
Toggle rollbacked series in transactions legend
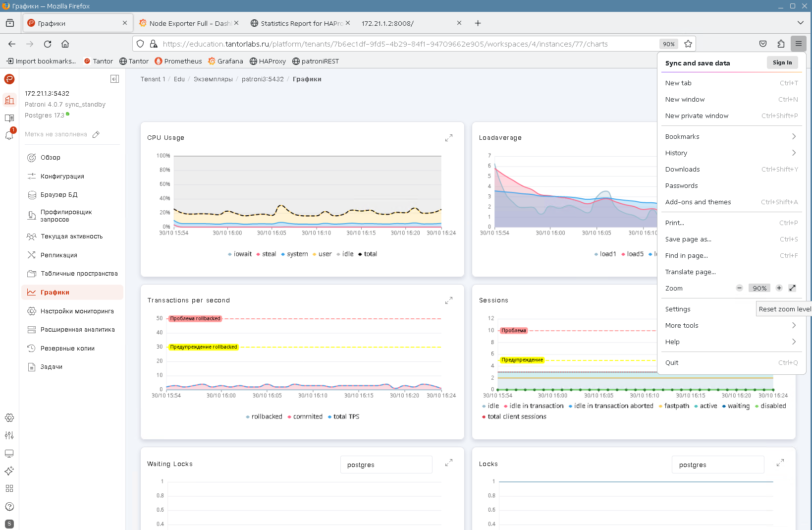tap(264, 416)
